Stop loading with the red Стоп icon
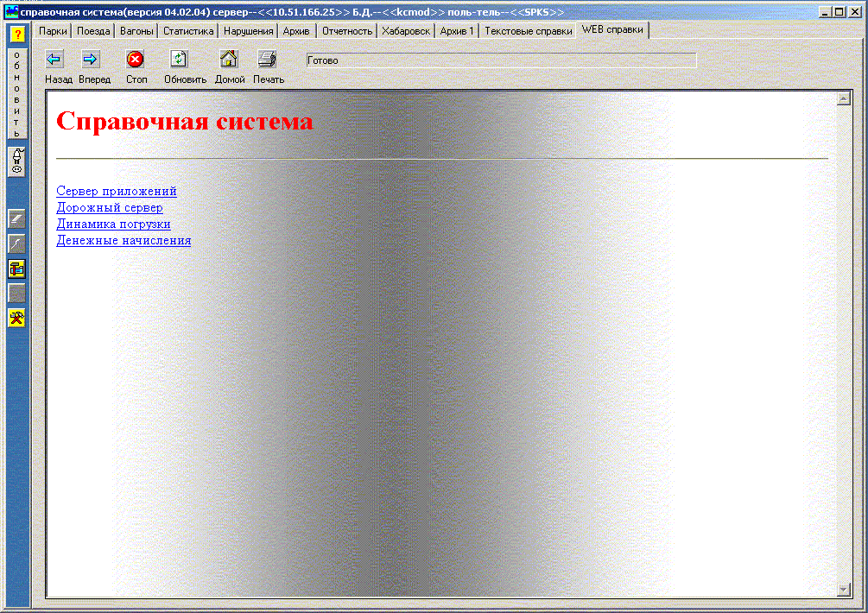This screenshot has width=868, height=613. pos(135,60)
